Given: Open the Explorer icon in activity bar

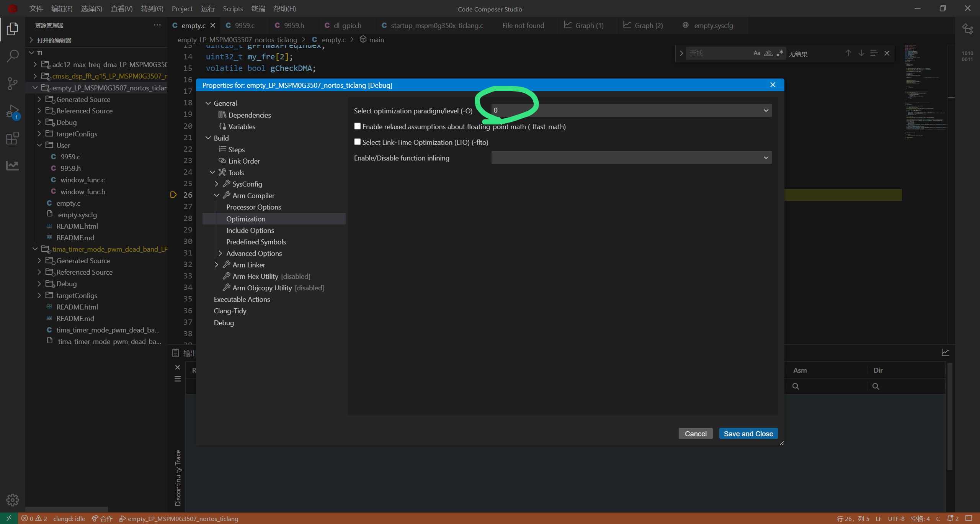Looking at the screenshot, I should point(12,29).
